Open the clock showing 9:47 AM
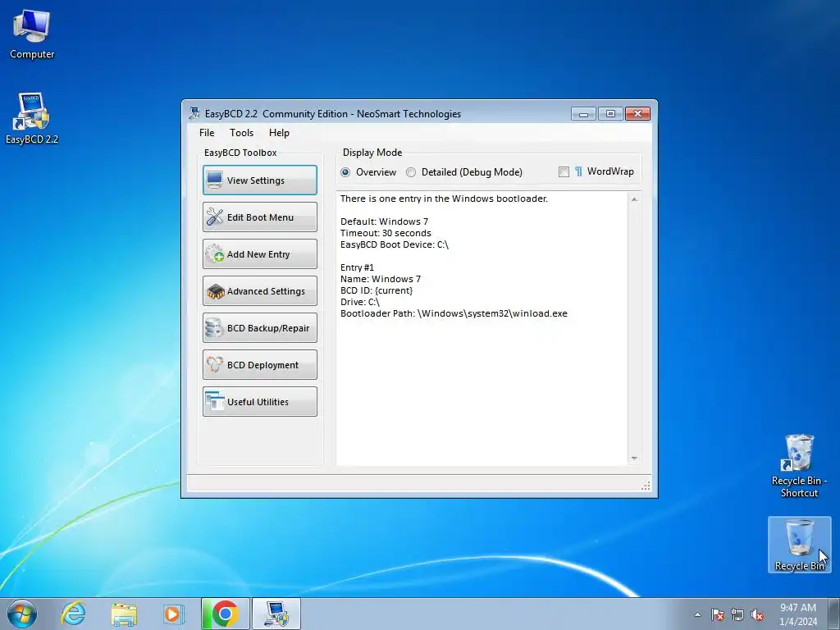840x630 pixels. click(798, 614)
